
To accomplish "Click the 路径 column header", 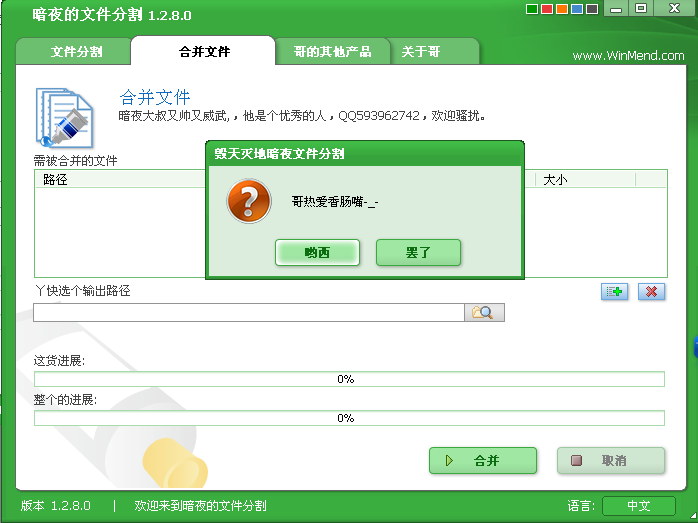I will [55, 180].
